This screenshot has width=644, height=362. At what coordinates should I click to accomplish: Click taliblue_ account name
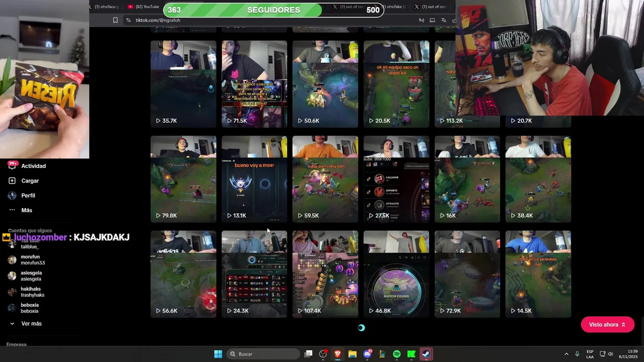point(30,247)
